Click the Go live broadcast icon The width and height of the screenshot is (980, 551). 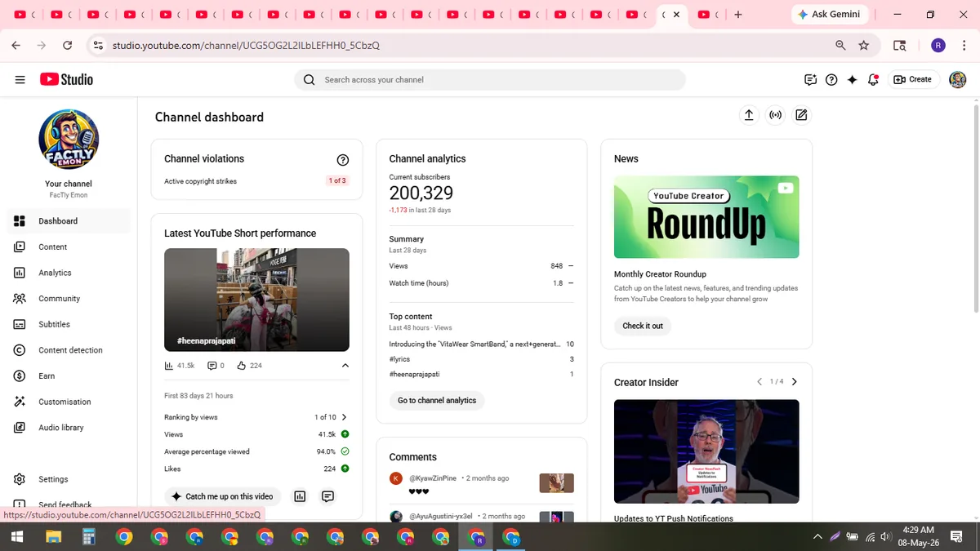pyautogui.click(x=775, y=115)
